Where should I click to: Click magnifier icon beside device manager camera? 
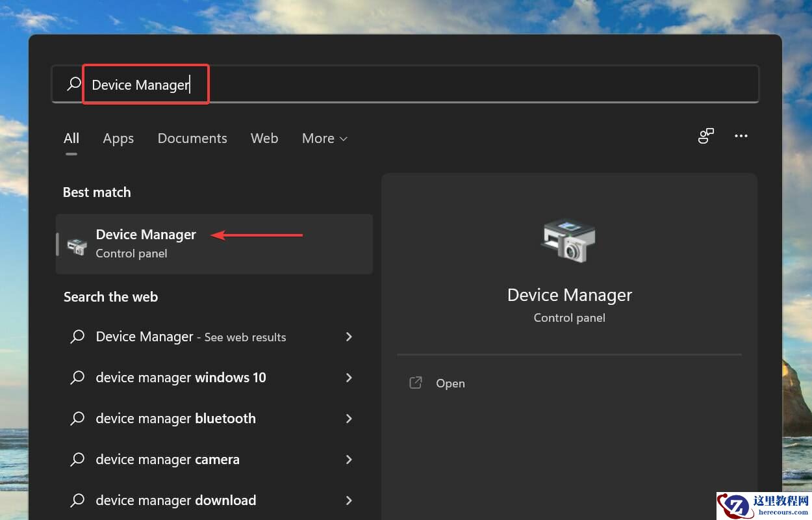pyautogui.click(x=77, y=460)
